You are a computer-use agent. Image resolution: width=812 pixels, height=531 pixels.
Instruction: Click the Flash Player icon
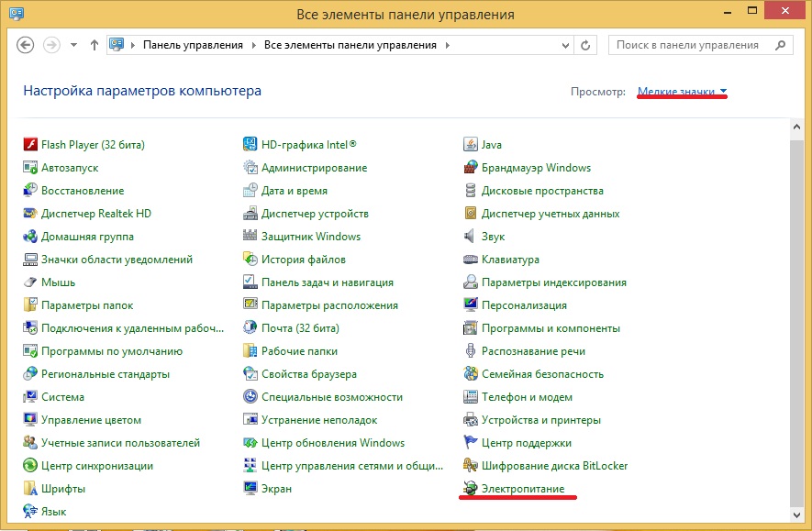point(30,145)
